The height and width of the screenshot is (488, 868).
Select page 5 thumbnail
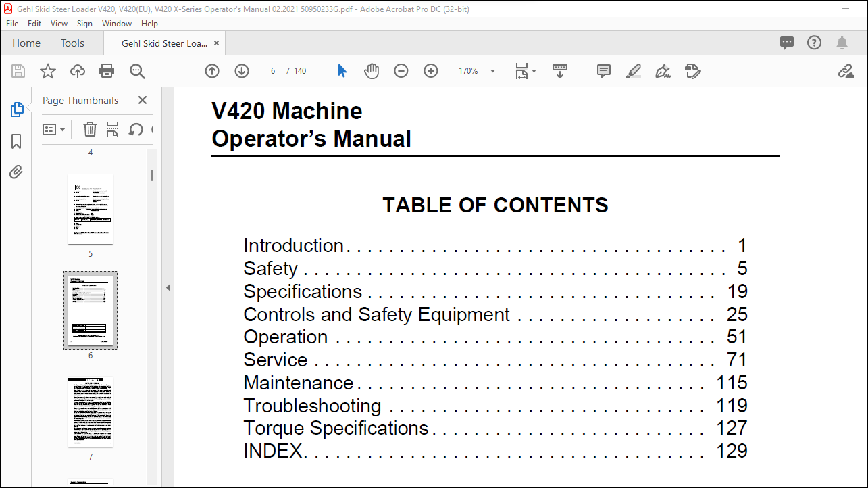(91, 209)
